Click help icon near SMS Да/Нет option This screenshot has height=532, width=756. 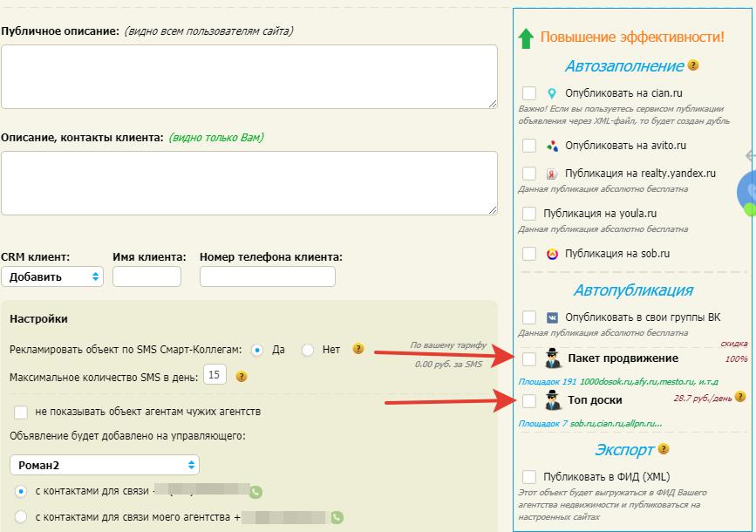358,349
